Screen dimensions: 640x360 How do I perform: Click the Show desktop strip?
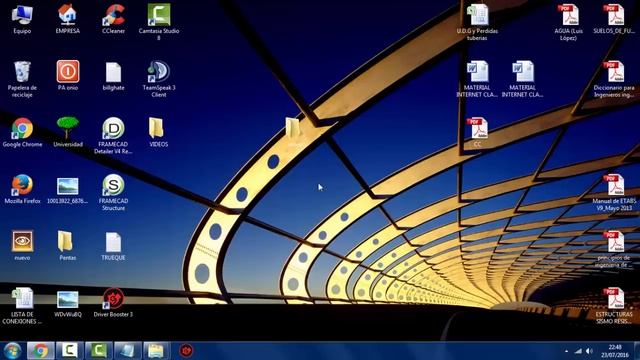point(637,351)
